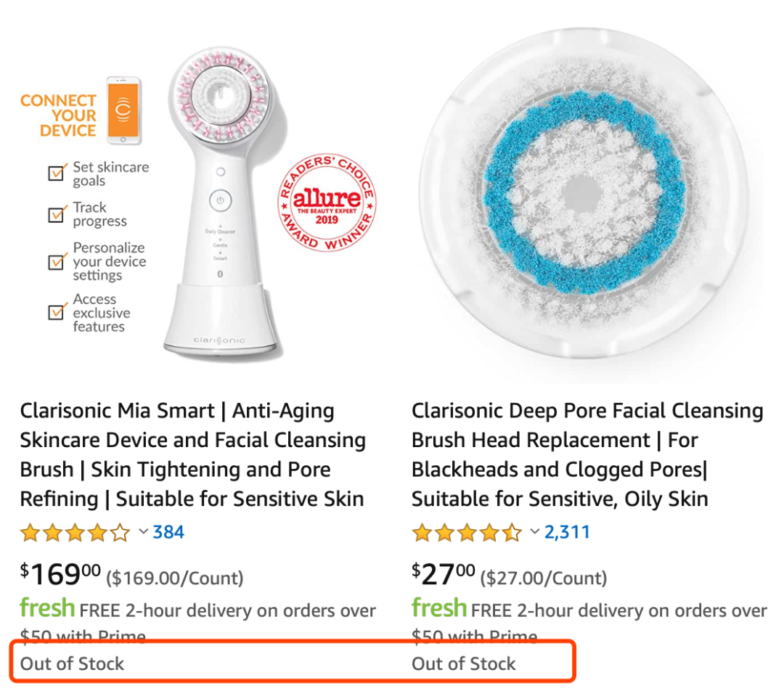Click the "Access exclusive features" checkbox
Viewport: 784px width, 691px height.
click(x=56, y=312)
